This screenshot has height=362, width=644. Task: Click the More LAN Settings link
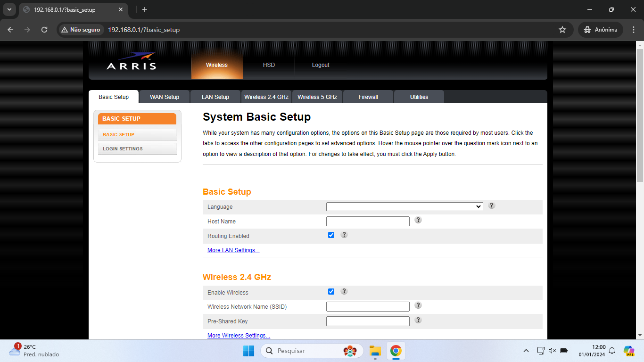(233, 250)
